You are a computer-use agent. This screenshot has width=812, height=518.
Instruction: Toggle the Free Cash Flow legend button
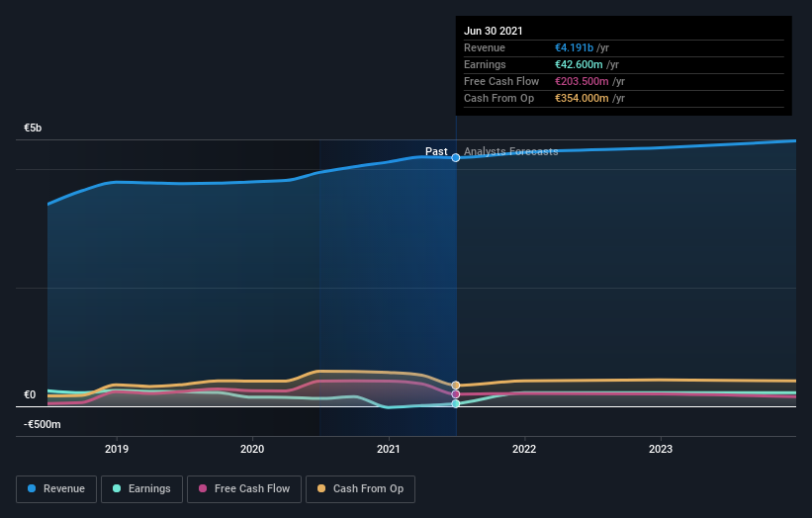click(244, 489)
